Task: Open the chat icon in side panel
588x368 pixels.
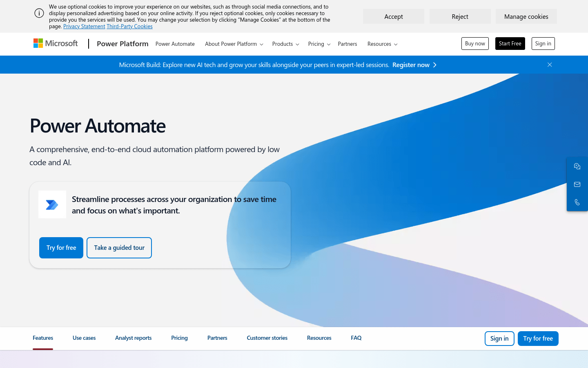Action: (x=577, y=166)
